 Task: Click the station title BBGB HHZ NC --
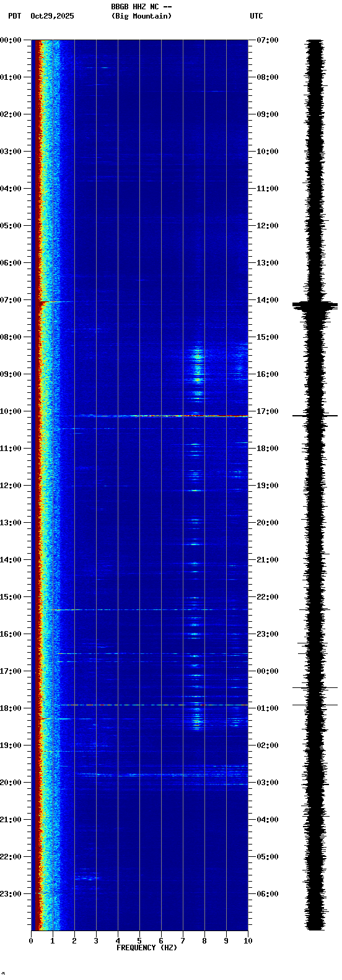point(141,7)
